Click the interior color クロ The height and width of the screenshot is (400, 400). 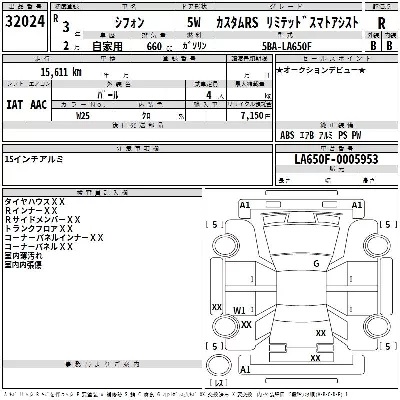[x=146, y=116]
